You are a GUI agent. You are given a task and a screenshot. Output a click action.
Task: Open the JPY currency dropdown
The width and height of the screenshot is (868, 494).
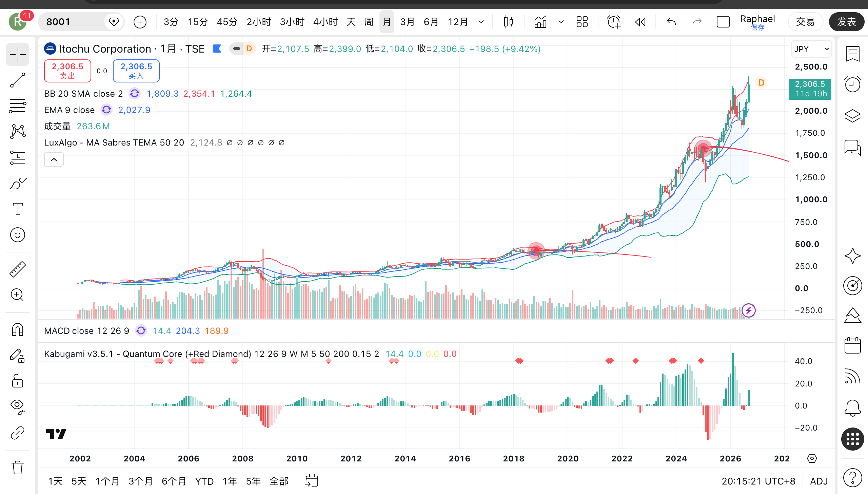click(x=811, y=49)
